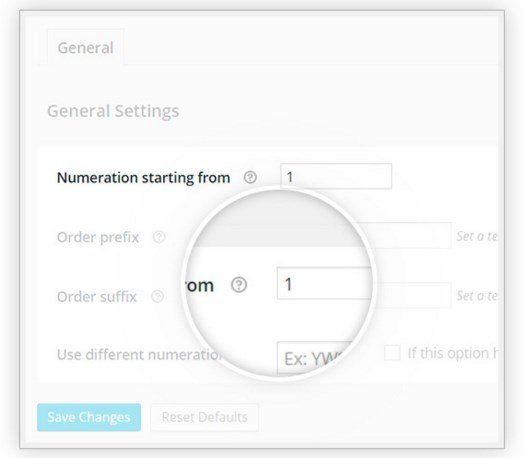Screen dimensions: 525x458
Task: Click the enlarged help icon in magnifier
Action: pos(239,285)
